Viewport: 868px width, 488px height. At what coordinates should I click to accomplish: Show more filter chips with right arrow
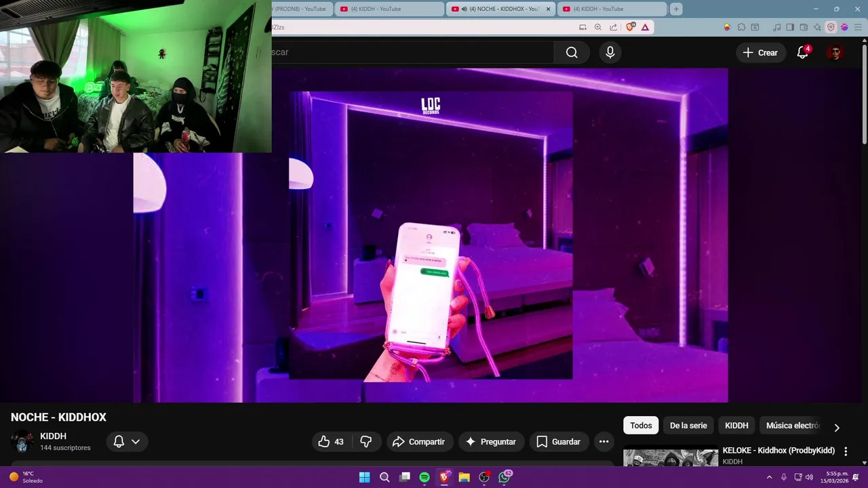tap(836, 428)
